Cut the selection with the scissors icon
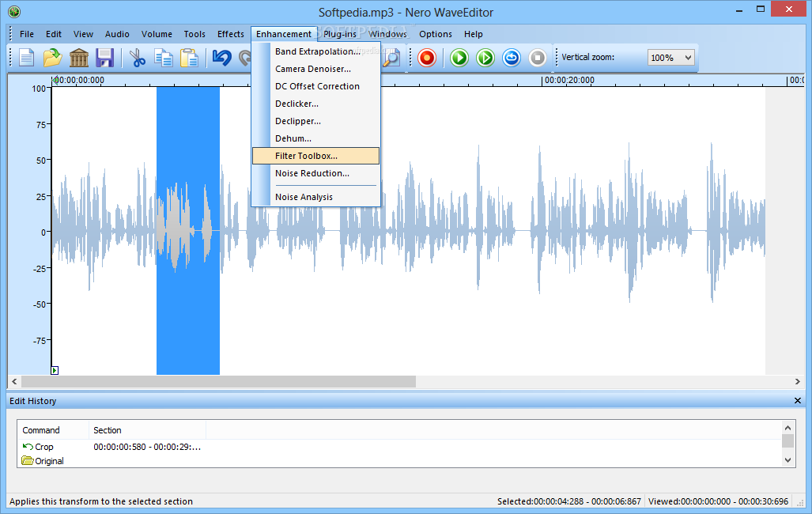The image size is (812, 514). [x=138, y=58]
